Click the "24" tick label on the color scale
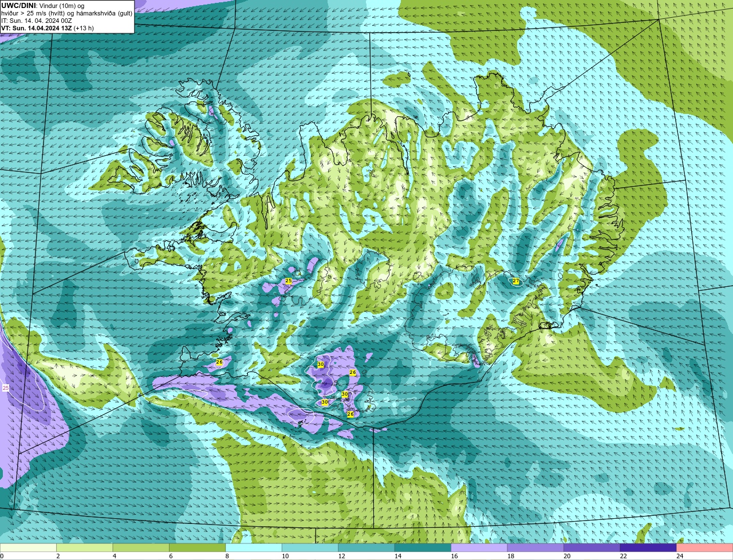Viewport: 733px width, 560px height. tap(680, 556)
